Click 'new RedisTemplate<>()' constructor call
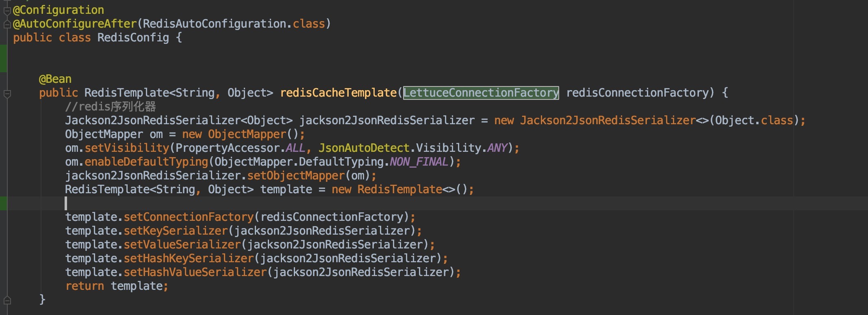 (x=400, y=190)
